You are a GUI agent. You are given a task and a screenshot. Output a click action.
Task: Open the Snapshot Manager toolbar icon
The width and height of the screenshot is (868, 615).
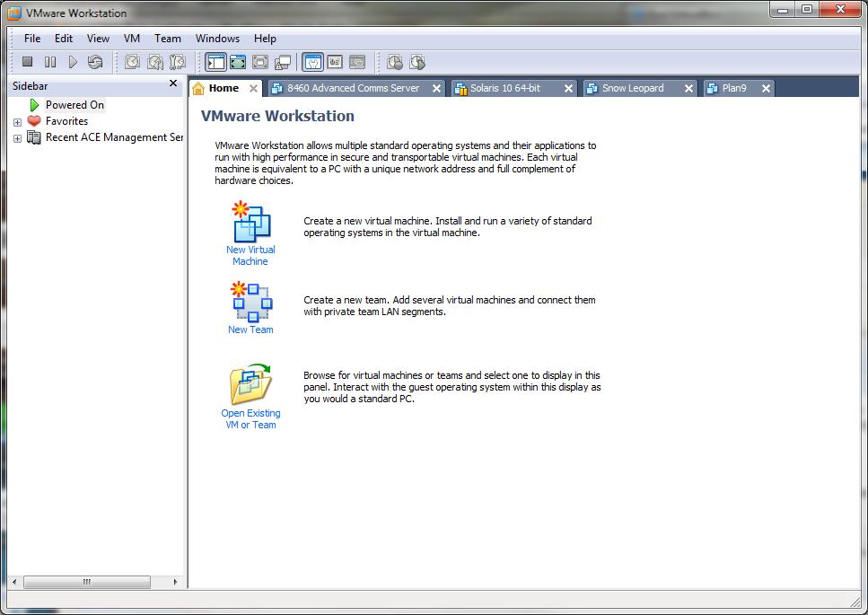[x=178, y=62]
